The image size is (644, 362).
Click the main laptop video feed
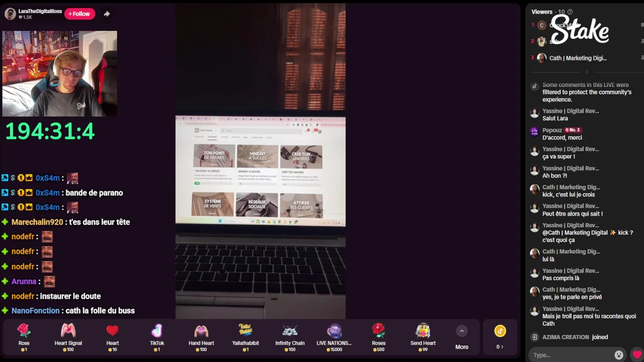click(x=260, y=161)
